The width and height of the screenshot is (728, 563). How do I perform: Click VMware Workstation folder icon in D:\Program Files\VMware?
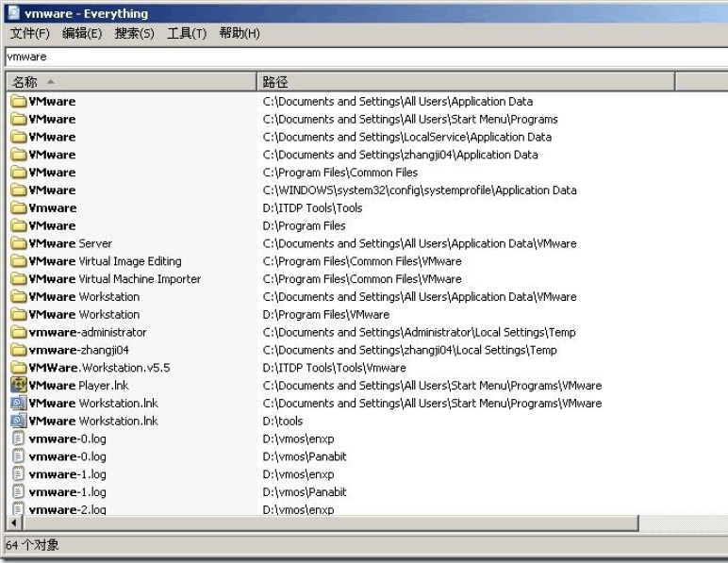19,314
